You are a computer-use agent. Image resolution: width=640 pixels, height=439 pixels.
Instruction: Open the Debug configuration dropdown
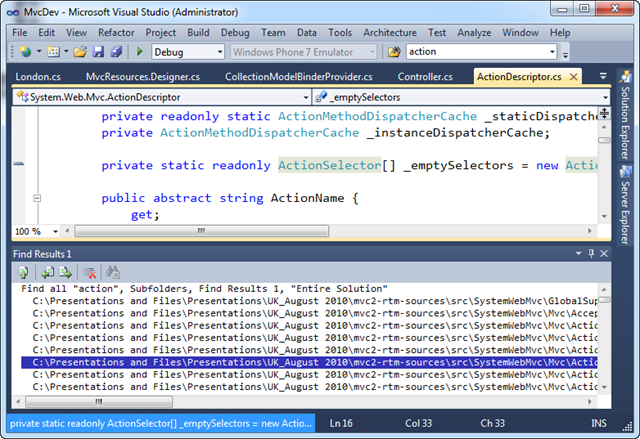point(188,52)
